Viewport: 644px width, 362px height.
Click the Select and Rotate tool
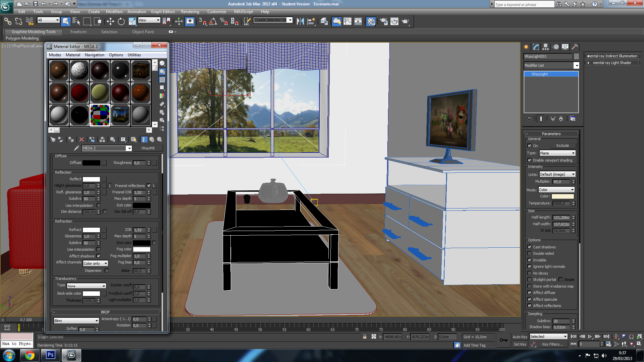click(x=121, y=21)
